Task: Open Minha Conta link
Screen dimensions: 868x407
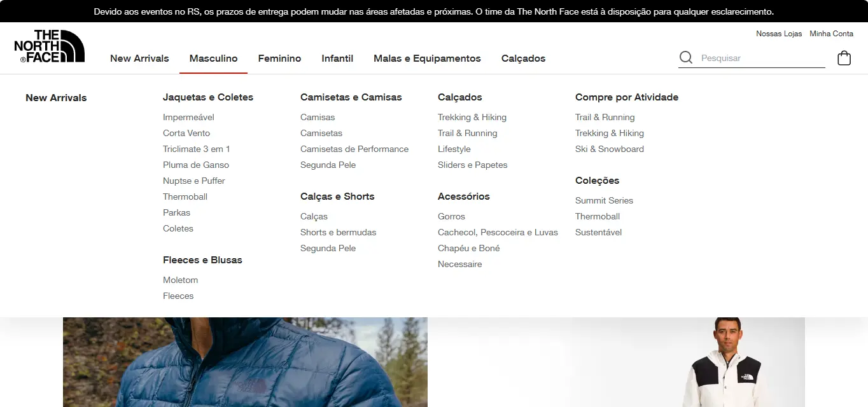Action: (831, 34)
